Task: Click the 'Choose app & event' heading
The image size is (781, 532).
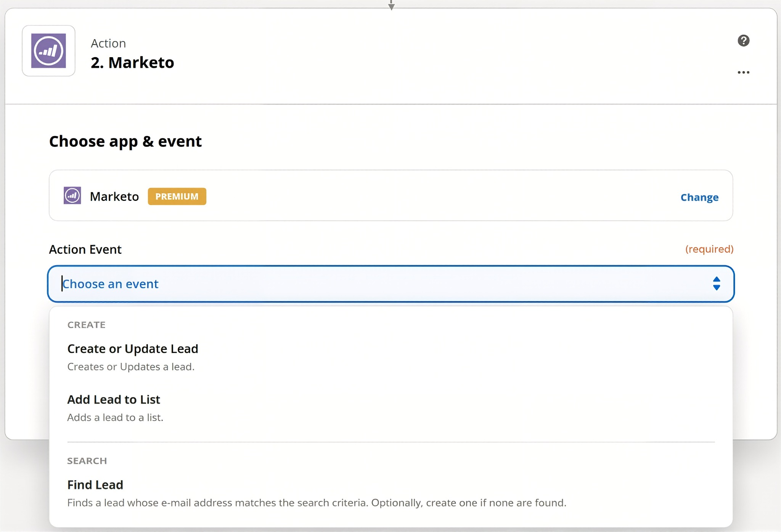Action: point(125,141)
